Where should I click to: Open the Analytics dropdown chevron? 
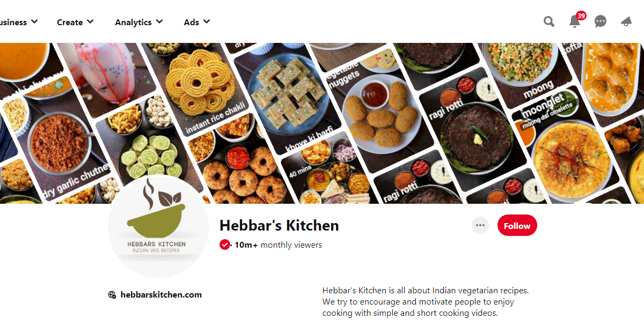(159, 22)
